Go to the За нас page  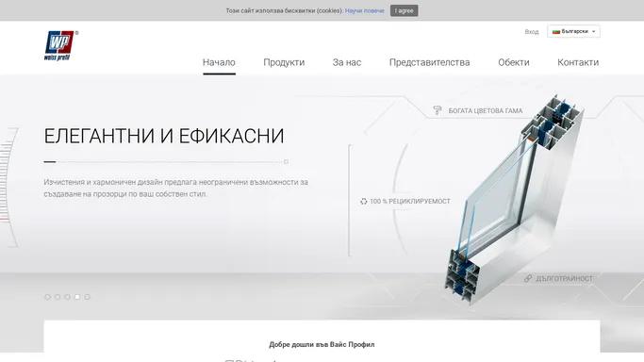point(347,62)
